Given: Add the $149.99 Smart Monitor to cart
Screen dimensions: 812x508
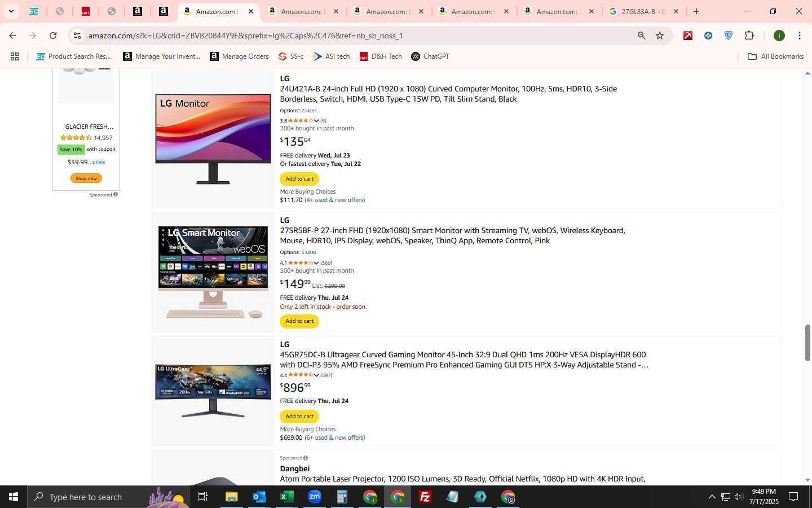Looking at the screenshot, I should pyautogui.click(x=299, y=321).
